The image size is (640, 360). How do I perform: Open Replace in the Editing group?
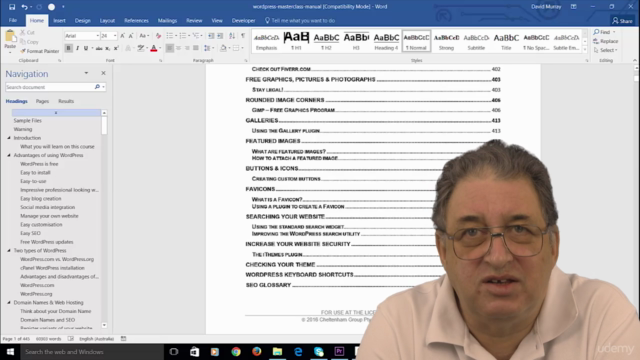coord(606,41)
